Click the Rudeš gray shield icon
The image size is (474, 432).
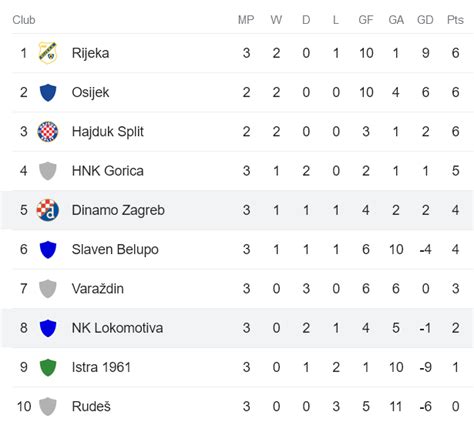(48, 406)
